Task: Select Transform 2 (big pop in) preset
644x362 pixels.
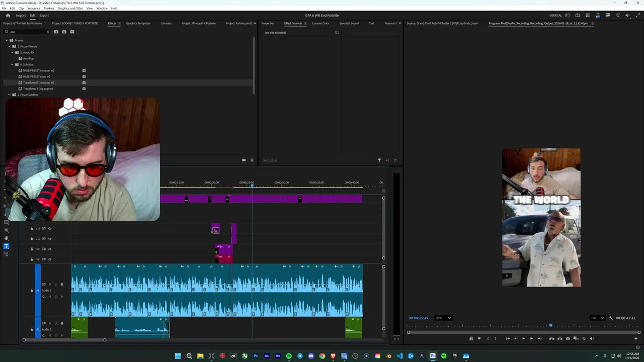Action: click(x=38, y=88)
